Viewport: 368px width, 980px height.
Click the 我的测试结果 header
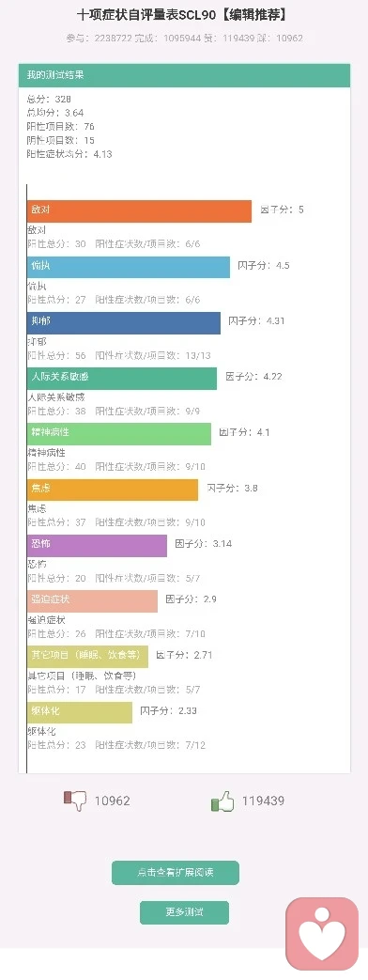point(184,75)
